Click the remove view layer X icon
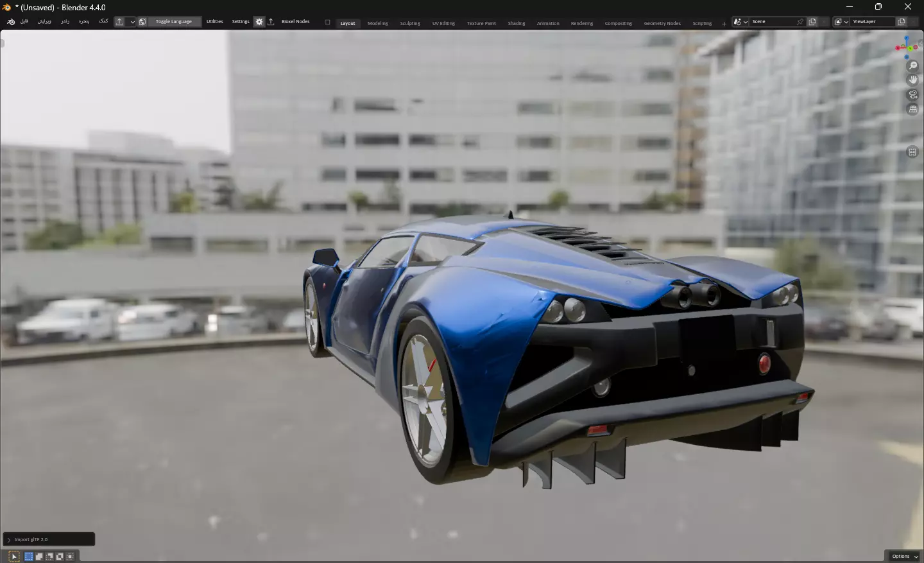Image resolution: width=924 pixels, height=563 pixels. pyautogui.click(x=914, y=22)
